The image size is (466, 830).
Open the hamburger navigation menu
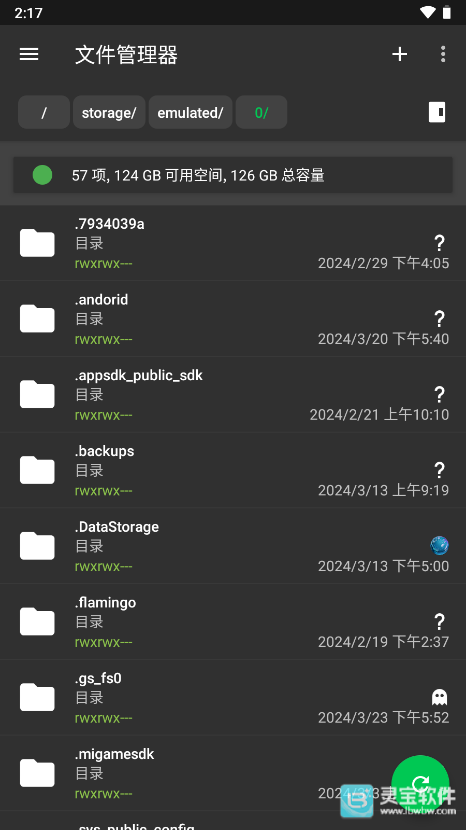(x=29, y=54)
